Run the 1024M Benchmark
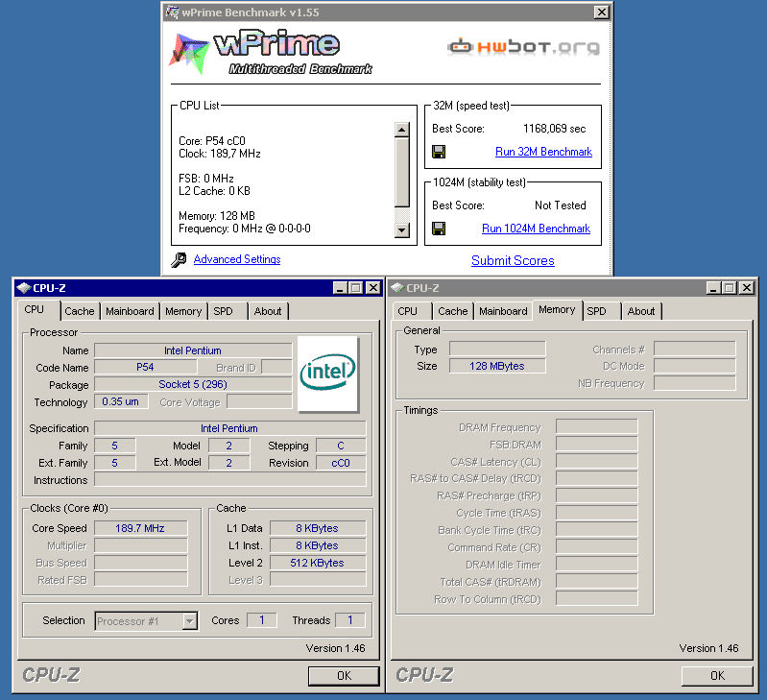Viewport: 767px width, 700px height. (x=536, y=229)
